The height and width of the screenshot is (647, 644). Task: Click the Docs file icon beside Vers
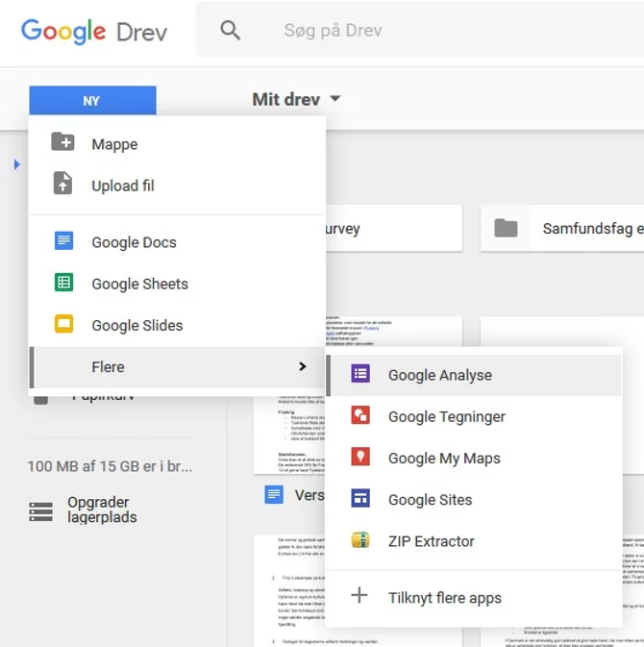274,494
